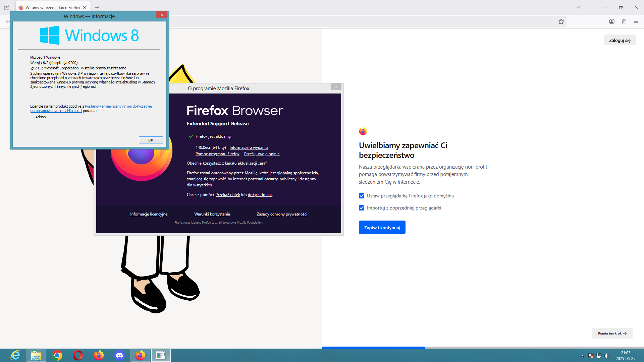
Task: Open Discord from the taskbar
Action: 119,355
